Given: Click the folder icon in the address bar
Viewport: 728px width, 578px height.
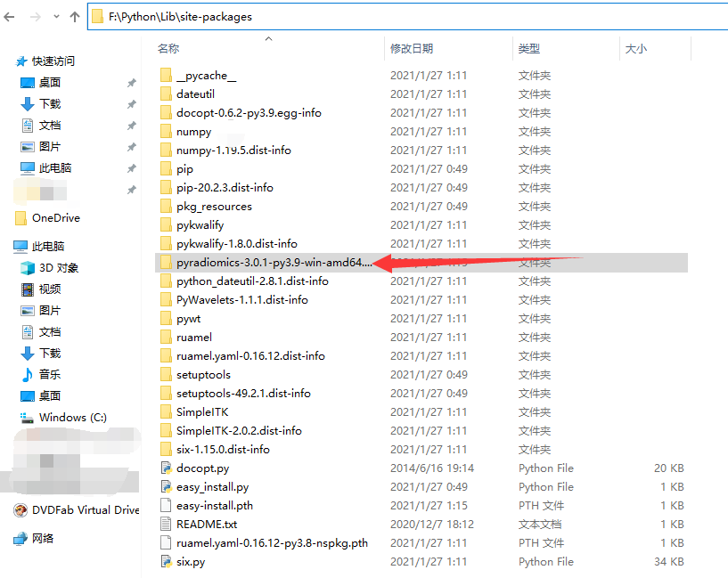Looking at the screenshot, I should pos(98,15).
